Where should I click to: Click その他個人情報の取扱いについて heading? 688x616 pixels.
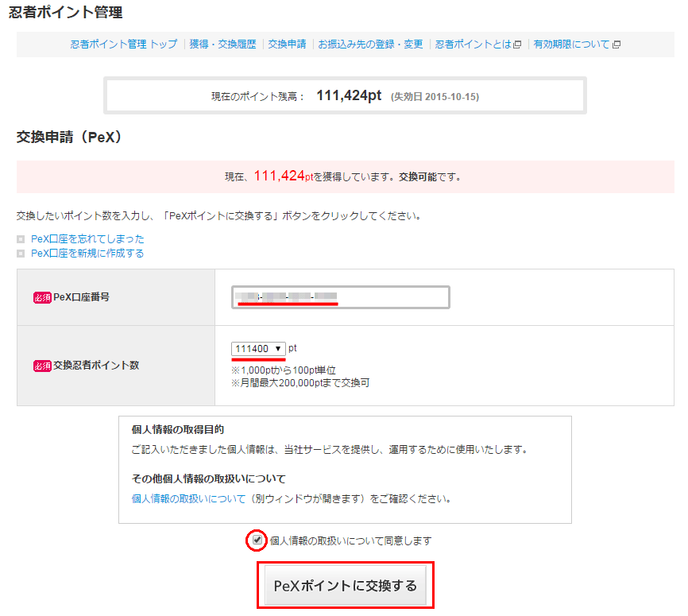[208, 478]
